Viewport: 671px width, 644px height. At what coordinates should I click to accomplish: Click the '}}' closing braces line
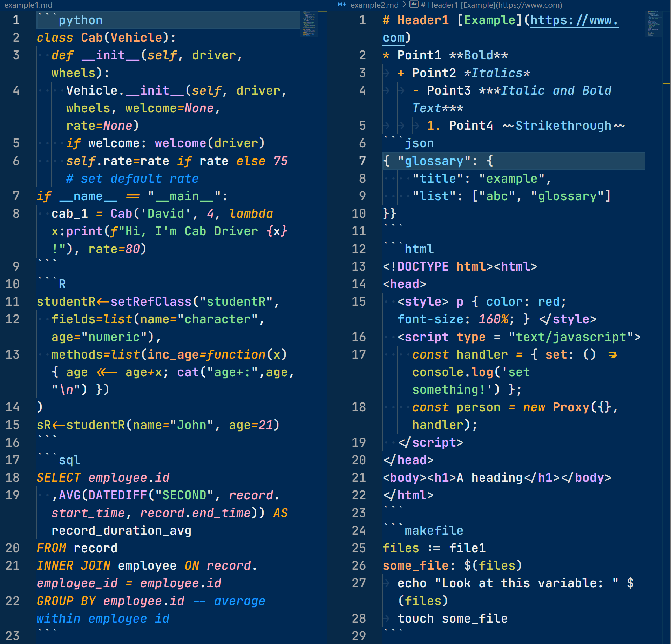pyautogui.click(x=390, y=213)
